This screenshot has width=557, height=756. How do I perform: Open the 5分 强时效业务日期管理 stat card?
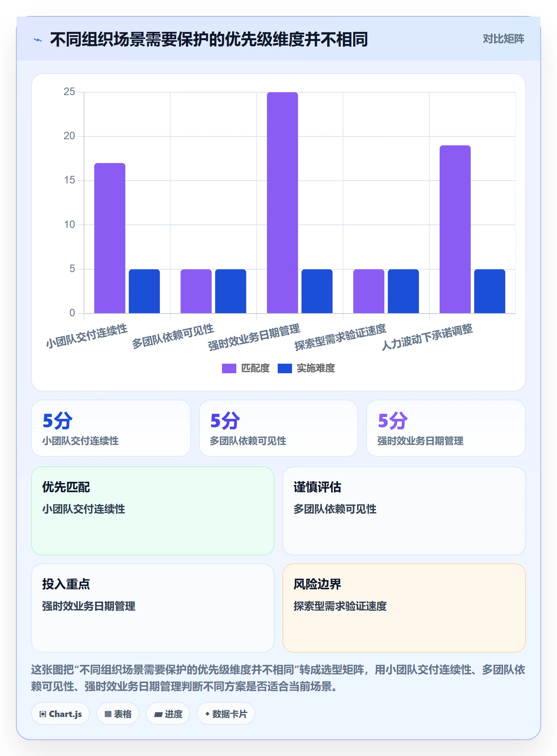[446, 428]
